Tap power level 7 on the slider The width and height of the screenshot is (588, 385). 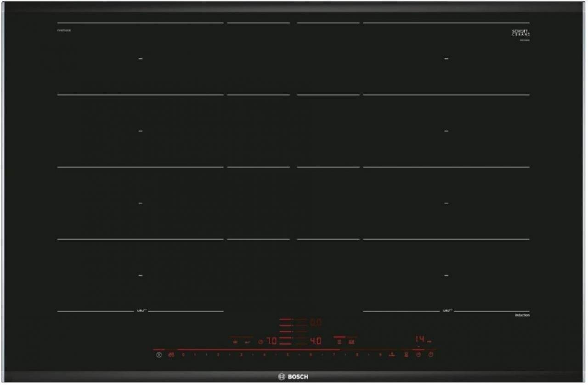[334, 355]
